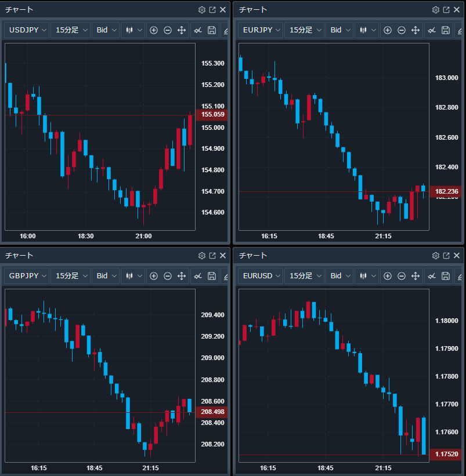Open Bid price type dropdown in USDJPY chart

pos(106,30)
